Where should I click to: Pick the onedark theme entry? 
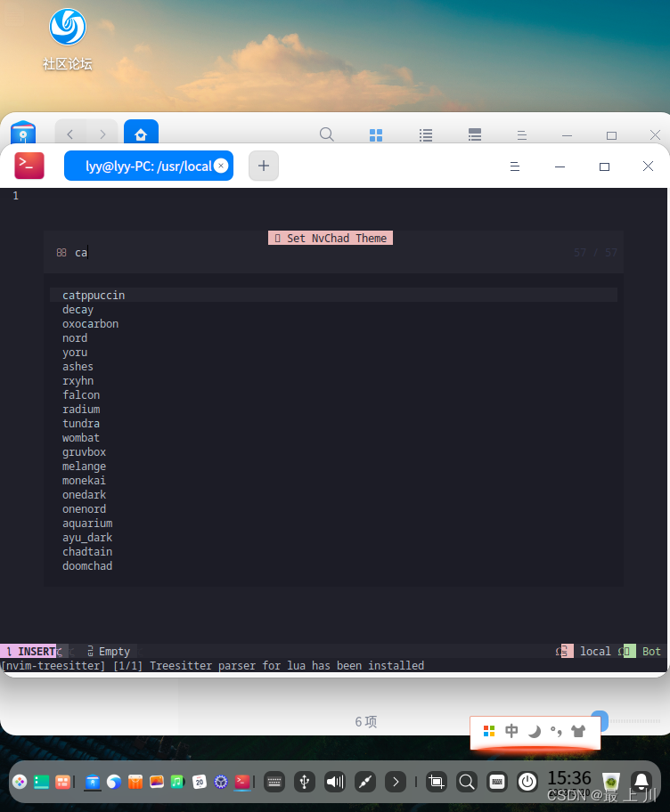point(84,495)
